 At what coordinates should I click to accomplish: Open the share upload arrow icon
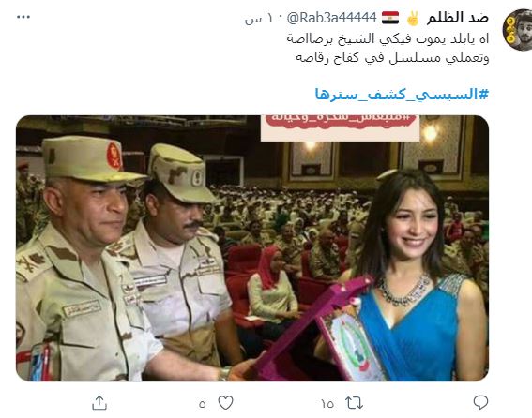(x=99, y=403)
